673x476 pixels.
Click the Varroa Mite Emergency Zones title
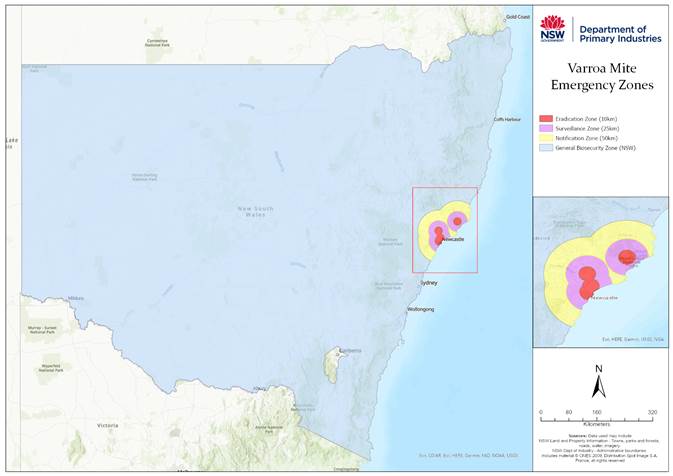598,78
